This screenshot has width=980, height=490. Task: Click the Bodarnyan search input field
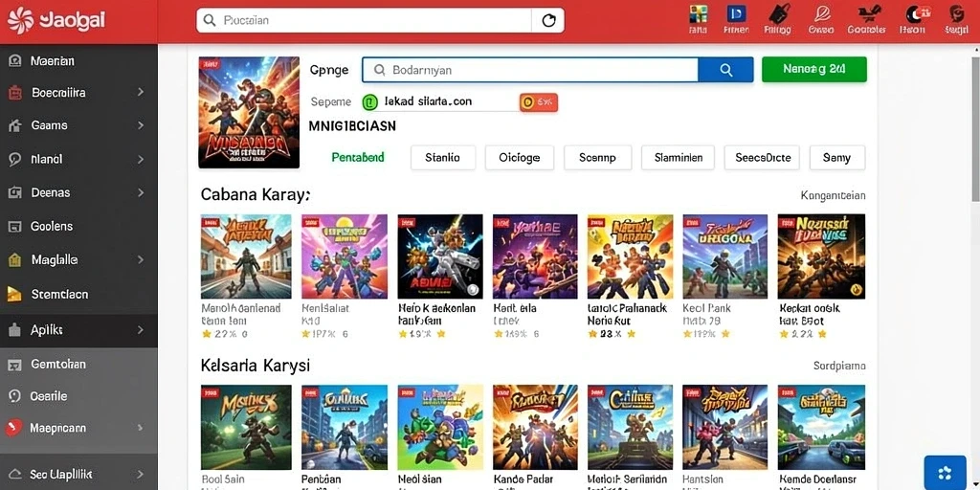click(x=530, y=70)
